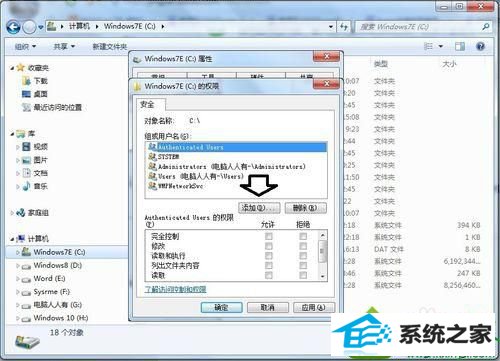Click the change view icon
This screenshot has height=361, width=500.
click(x=428, y=46)
